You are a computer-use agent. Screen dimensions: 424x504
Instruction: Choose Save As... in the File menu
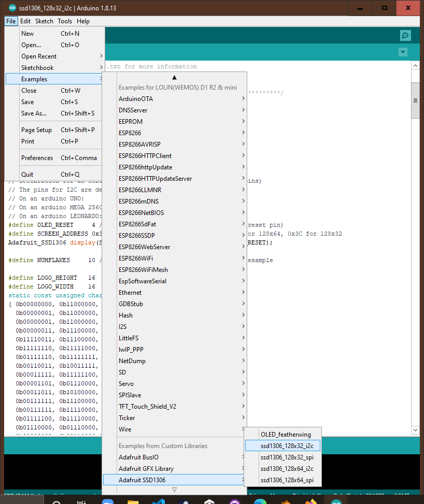coord(55,113)
